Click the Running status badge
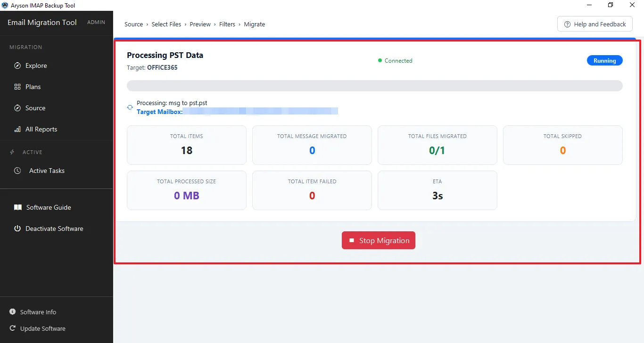 pyautogui.click(x=605, y=60)
